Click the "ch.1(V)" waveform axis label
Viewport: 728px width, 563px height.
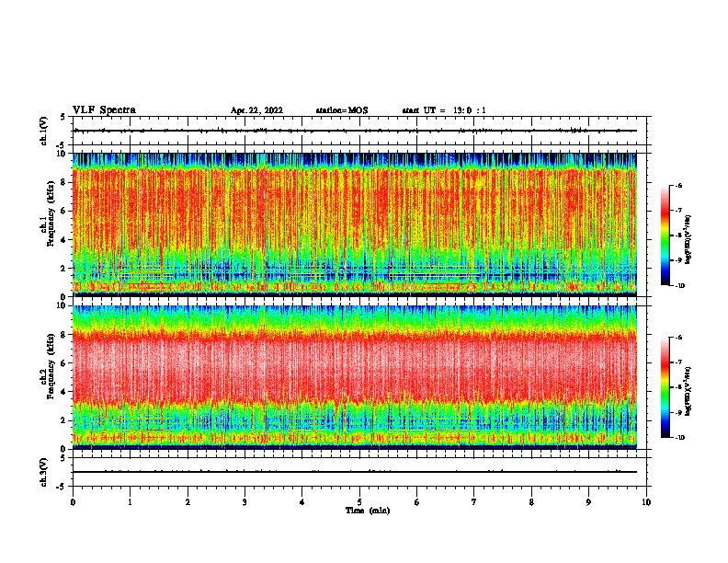coord(43,131)
